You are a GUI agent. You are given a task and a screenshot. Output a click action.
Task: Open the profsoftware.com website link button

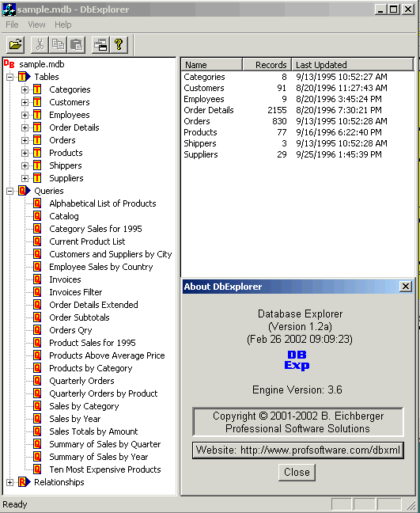point(297,450)
